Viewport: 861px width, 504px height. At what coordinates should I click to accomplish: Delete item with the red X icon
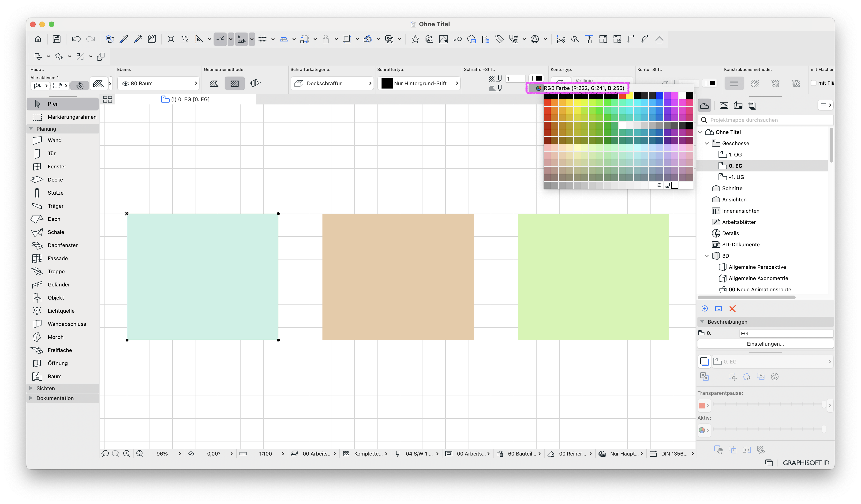click(732, 309)
